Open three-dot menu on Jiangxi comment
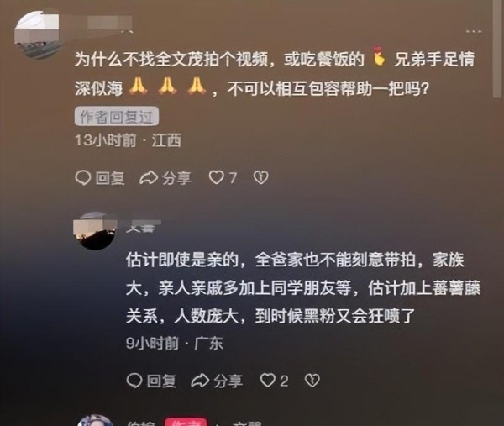The image size is (504, 426). click(474, 31)
